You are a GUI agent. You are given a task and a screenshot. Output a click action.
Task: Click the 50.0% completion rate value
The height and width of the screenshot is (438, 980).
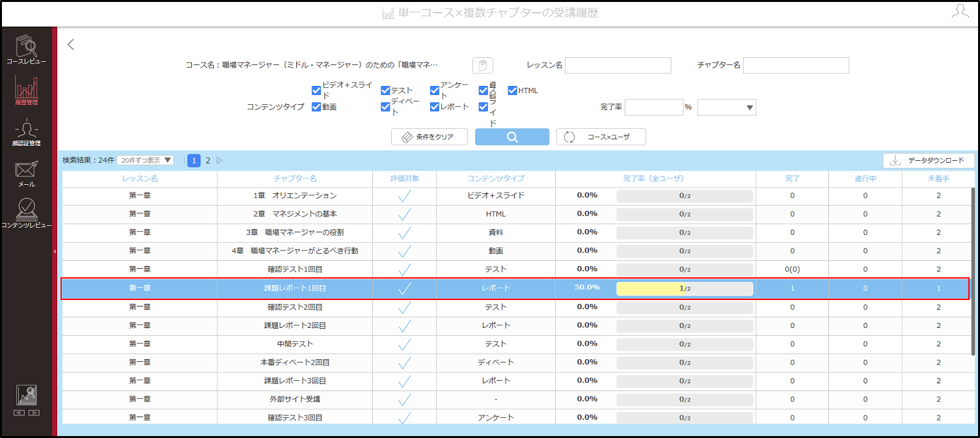[587, 287]
